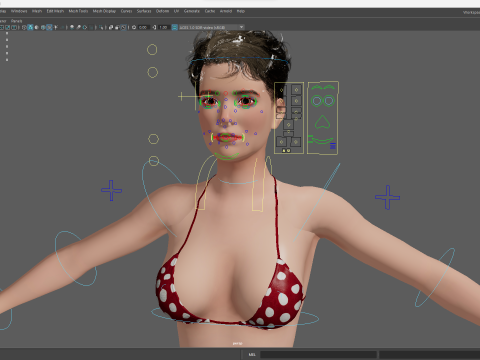The image size is (480, 360).
Task: Select the bottom yellow circle near shoulder
Action: tap(154, 161)
